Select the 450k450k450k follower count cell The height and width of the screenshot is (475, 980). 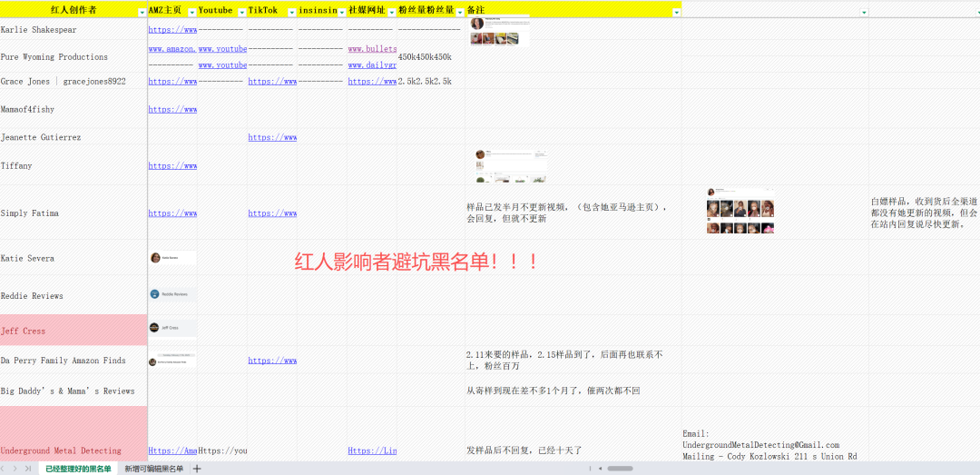pos(431,57)
